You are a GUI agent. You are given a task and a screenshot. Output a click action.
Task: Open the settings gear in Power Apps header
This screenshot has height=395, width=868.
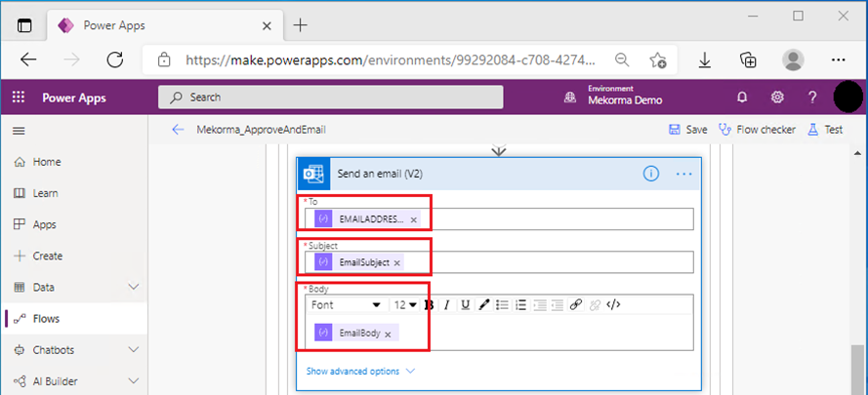777,98
